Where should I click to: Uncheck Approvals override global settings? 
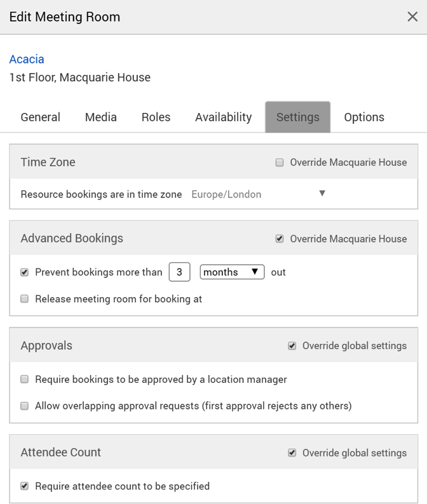tap(292, 346)
